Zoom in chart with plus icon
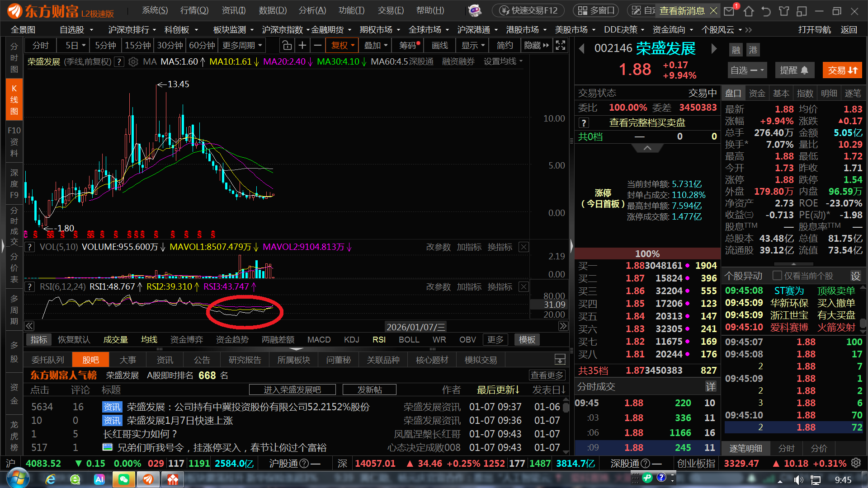Image resolution: width=868 pixels, height=488 pixels. coord(302,45)
